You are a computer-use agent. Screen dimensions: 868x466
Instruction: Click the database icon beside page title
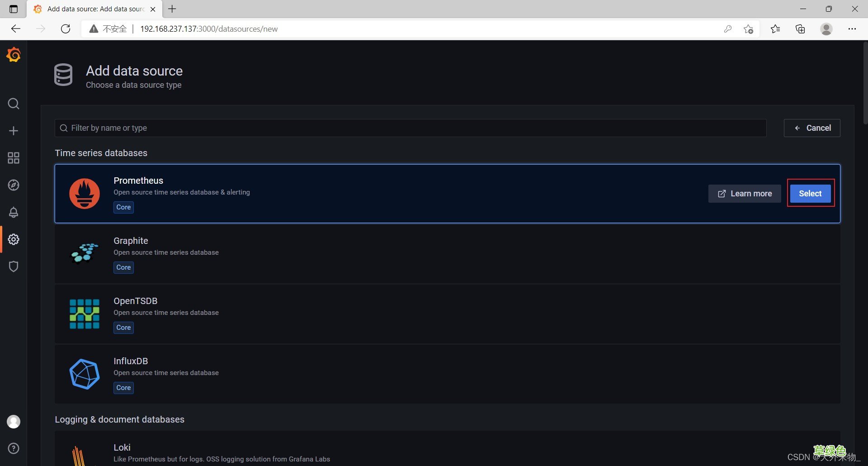click(63, 75)
